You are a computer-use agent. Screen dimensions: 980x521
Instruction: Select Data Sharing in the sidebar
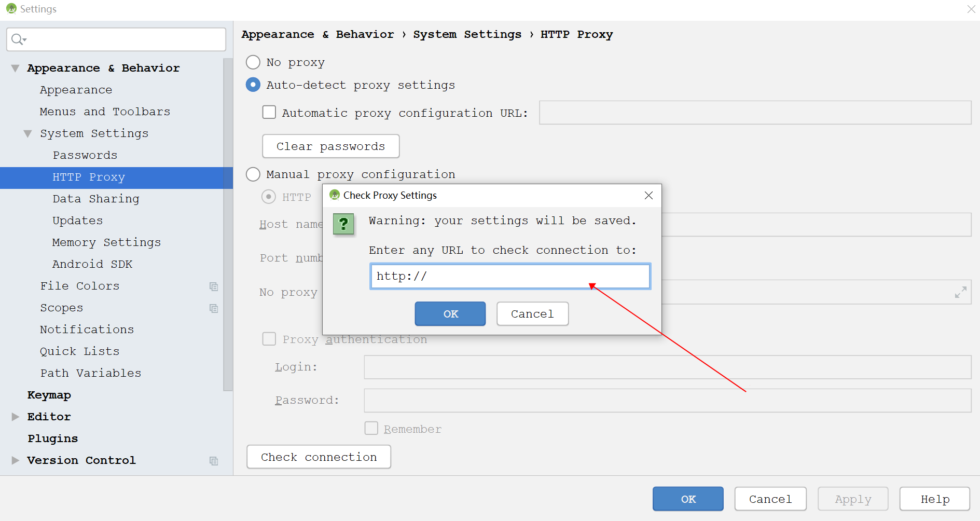(95, 199)
